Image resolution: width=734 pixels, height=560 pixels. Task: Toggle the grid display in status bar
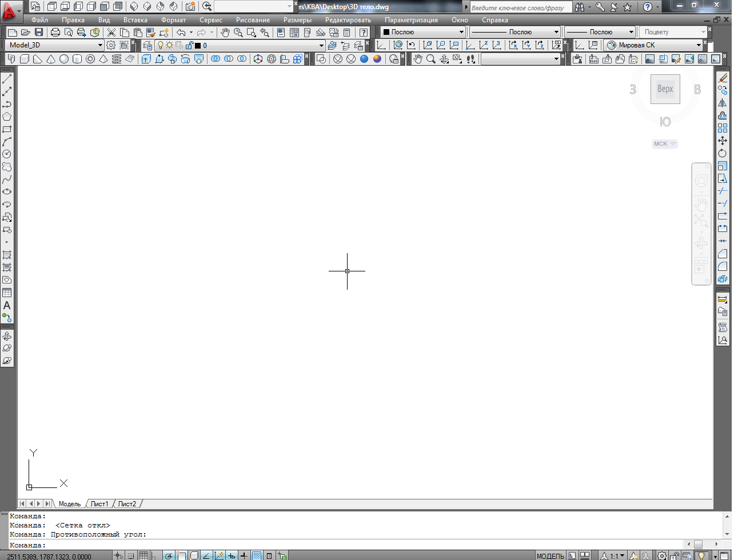tap(143, 555)
